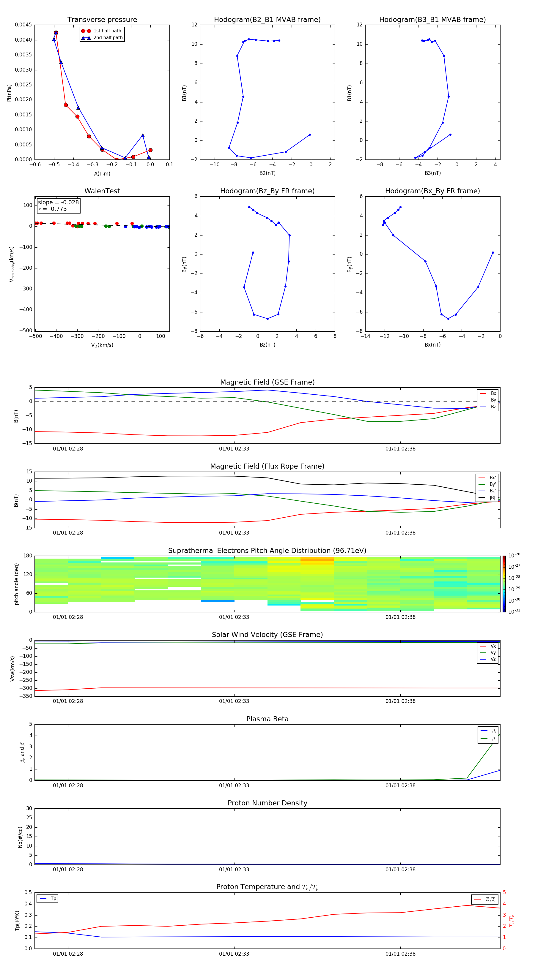The image size is (535, 980).
Task: Click the 'βp and β' y-axis label
Action: coord(22,752)
